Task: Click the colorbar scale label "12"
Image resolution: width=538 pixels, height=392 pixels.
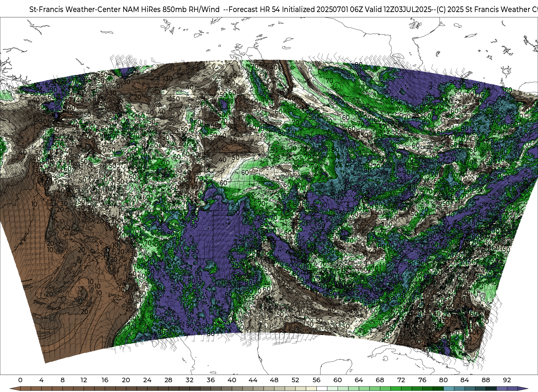Action: point(84,380)
